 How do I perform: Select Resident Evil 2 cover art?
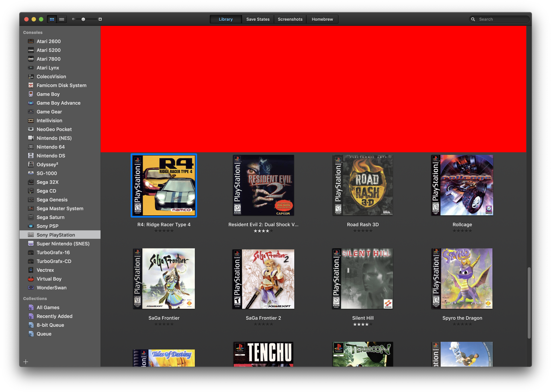(x=263, y=185)
